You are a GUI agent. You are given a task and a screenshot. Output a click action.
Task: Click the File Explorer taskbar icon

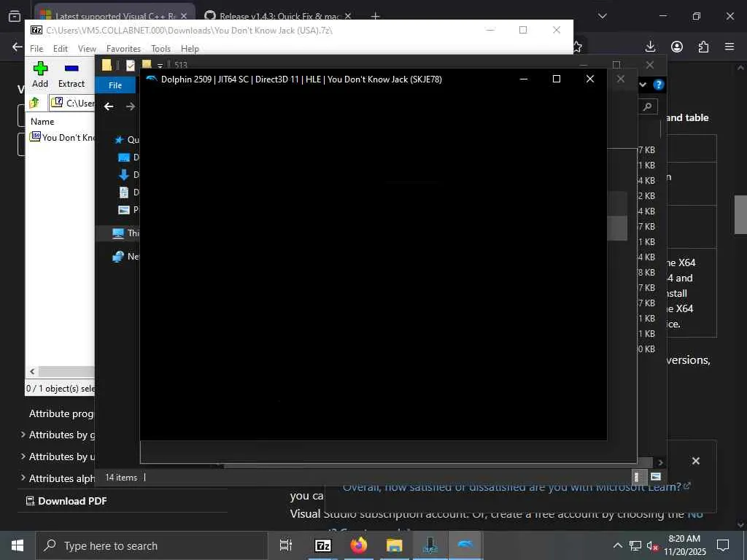(395, 545)
